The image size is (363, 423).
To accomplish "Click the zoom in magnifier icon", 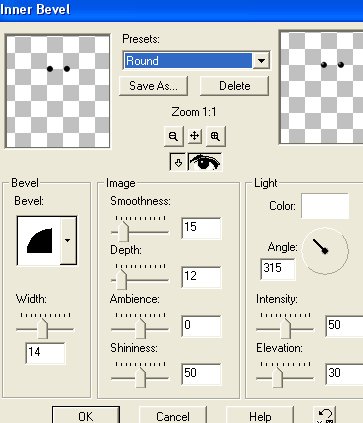I will [x=216, y=136].
